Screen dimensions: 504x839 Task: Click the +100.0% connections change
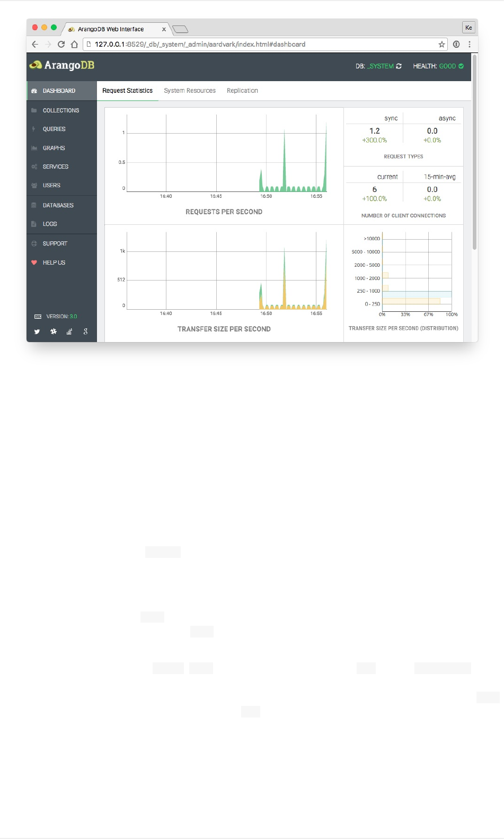[x=375, y=199]
